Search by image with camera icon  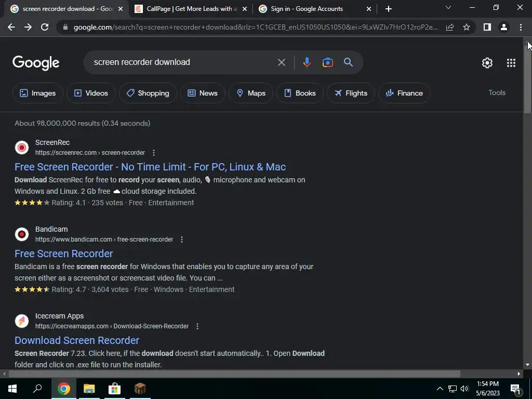pyautogui.click(x=328, y=62)
